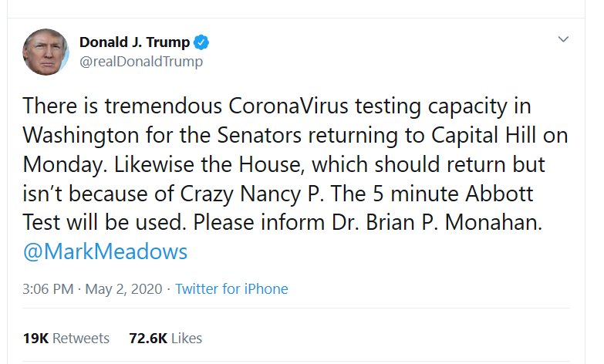Click the "Donald J. Trump" display name
The width and height of the screenshot is (604, 364).
pos(134,42)
